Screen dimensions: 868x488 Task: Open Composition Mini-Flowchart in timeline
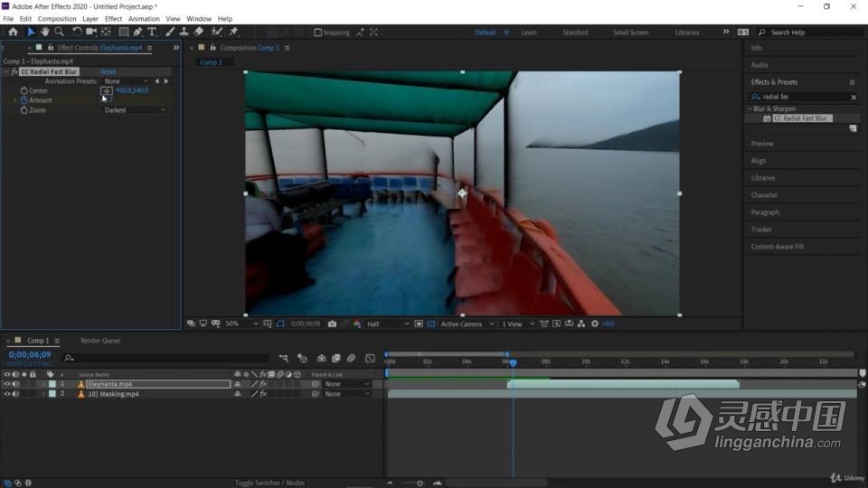(283, 359)
